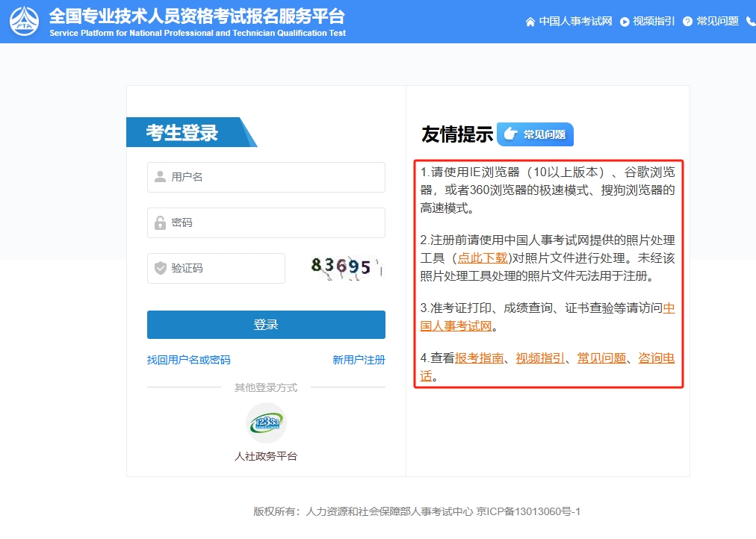Screen dimensions: 756x539
Task: Click the play icon beside 视频指引
Action: 623,21
